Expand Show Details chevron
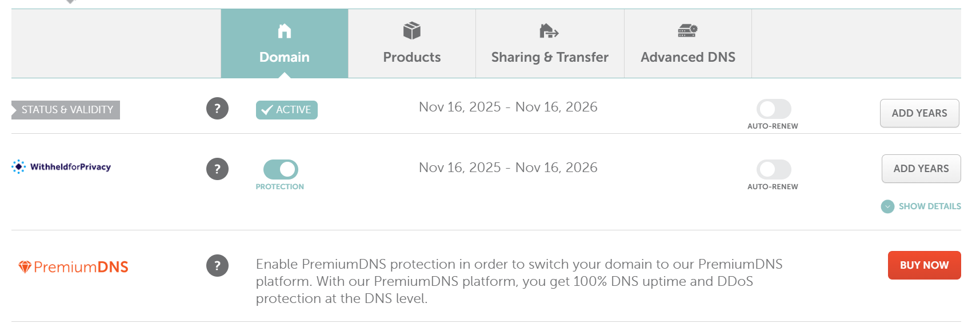980x323 pixels. pyautogui.click(x=887, y=206)
